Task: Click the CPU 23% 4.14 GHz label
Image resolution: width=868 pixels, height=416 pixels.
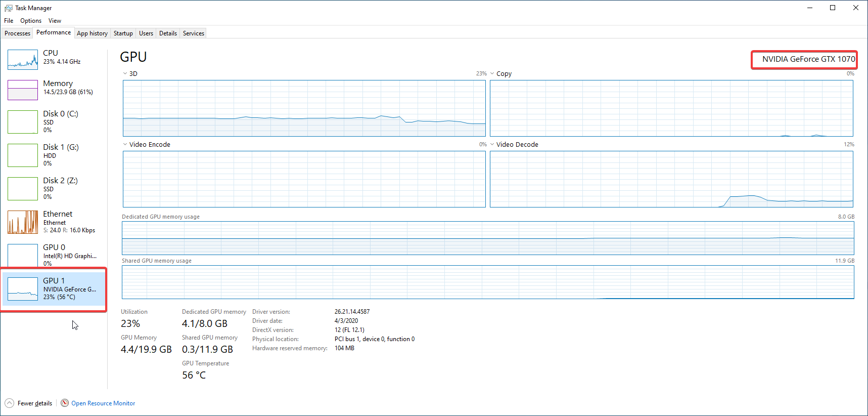Action: pyautogui.click(x=62, y=62)
